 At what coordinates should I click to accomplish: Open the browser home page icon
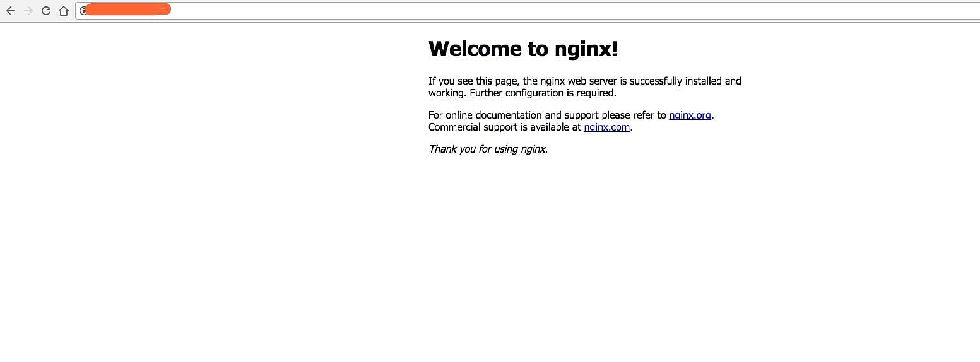(64, 11)
